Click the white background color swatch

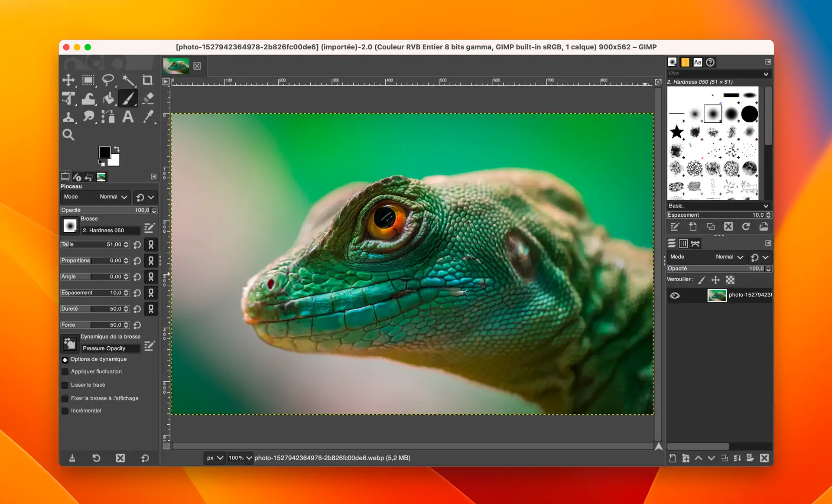[x=114, y=161]
